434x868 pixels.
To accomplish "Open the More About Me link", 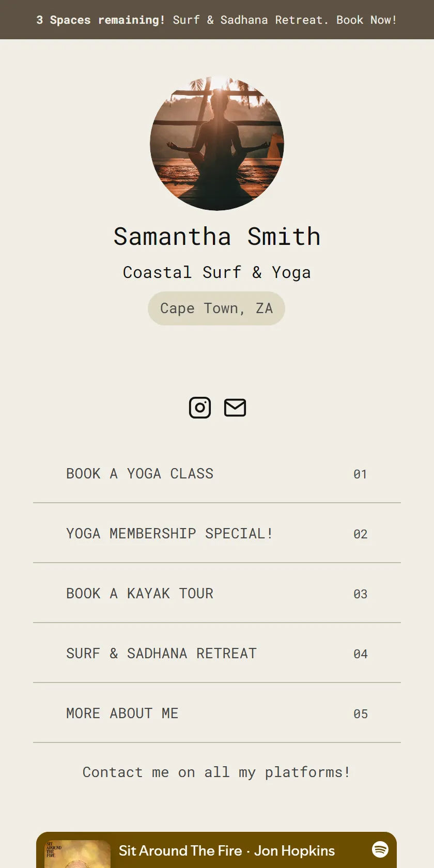I will 217,713.
